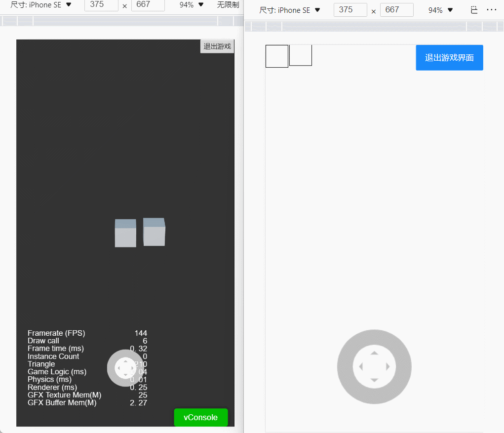Click right cube in game scene
The width and height of the screenshot is (504, 433).
coord(154,232)
